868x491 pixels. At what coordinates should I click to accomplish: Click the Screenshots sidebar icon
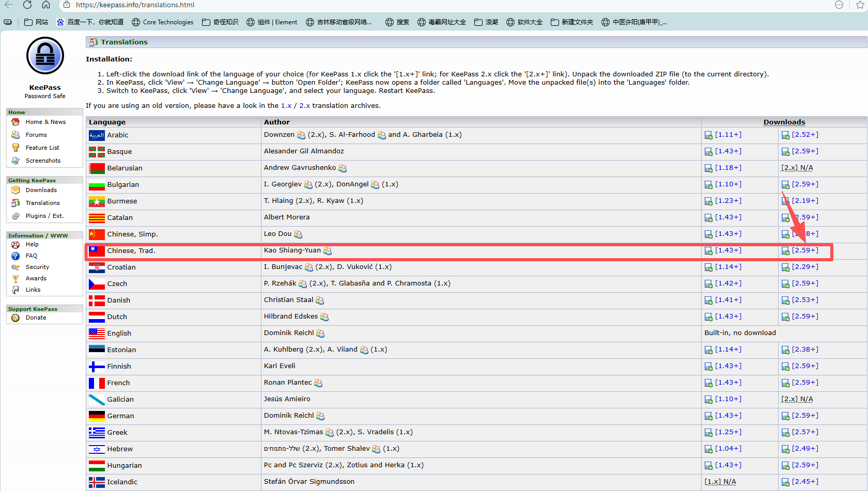[16, 161]
